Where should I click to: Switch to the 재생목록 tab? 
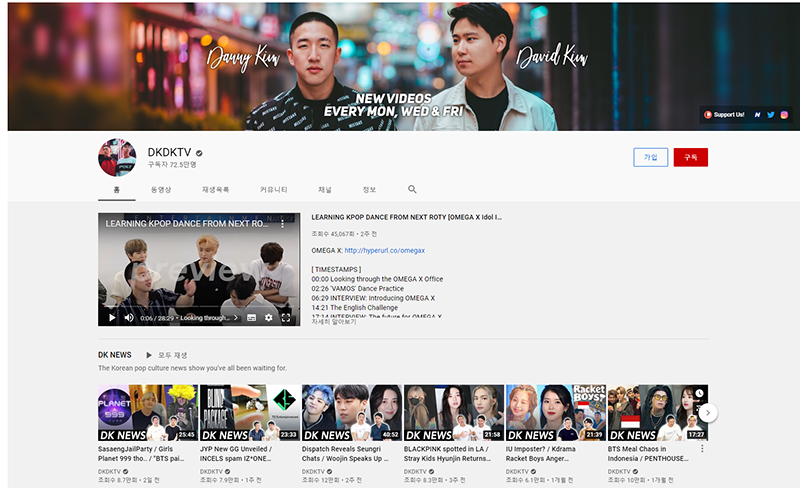pos(215,190)
